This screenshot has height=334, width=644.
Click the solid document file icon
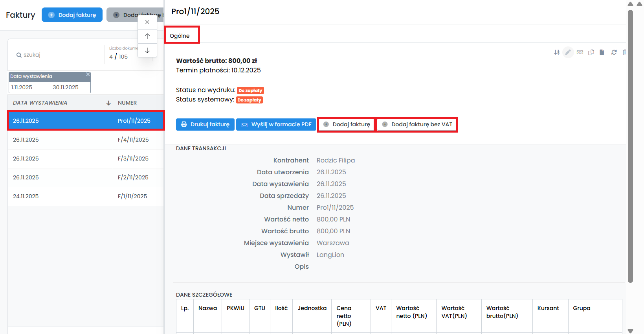click(x=602, y=52)
